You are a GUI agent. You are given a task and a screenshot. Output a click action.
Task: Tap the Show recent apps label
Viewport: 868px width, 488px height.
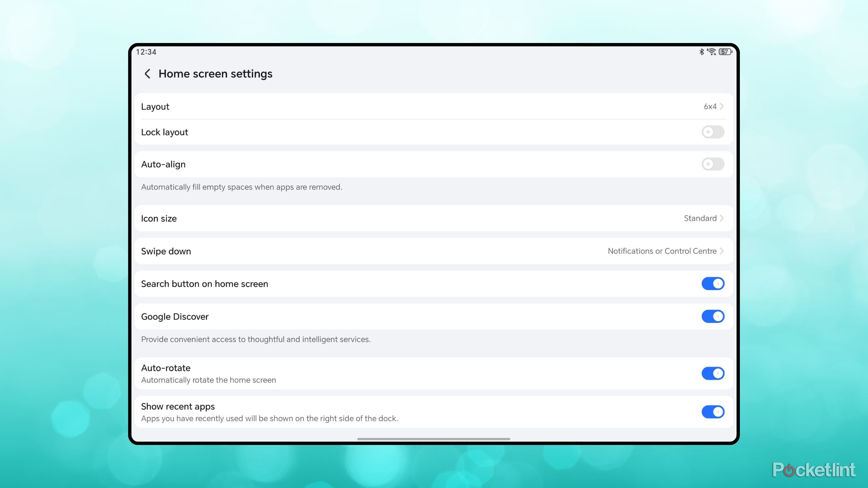pyautogui.click(x=178, y=406)
